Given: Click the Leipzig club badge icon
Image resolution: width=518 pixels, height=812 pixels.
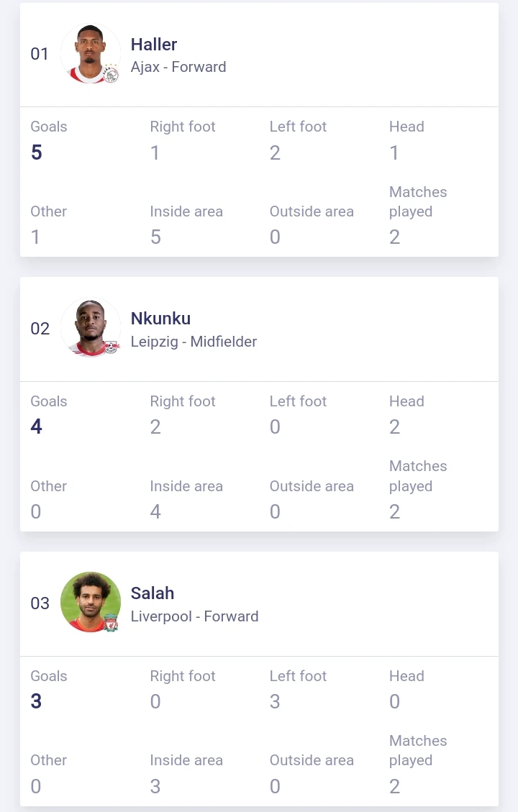Looking at the screenshot, I should [111, 348].
